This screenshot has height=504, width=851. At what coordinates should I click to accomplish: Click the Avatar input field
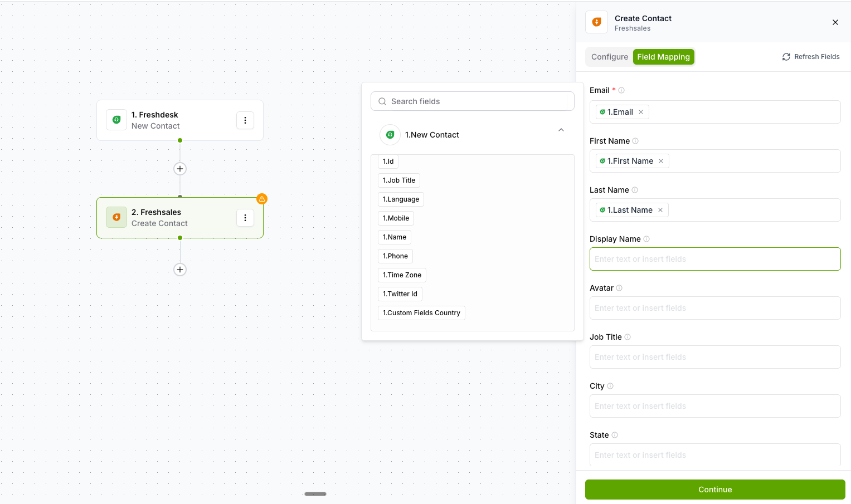[715, 308]
